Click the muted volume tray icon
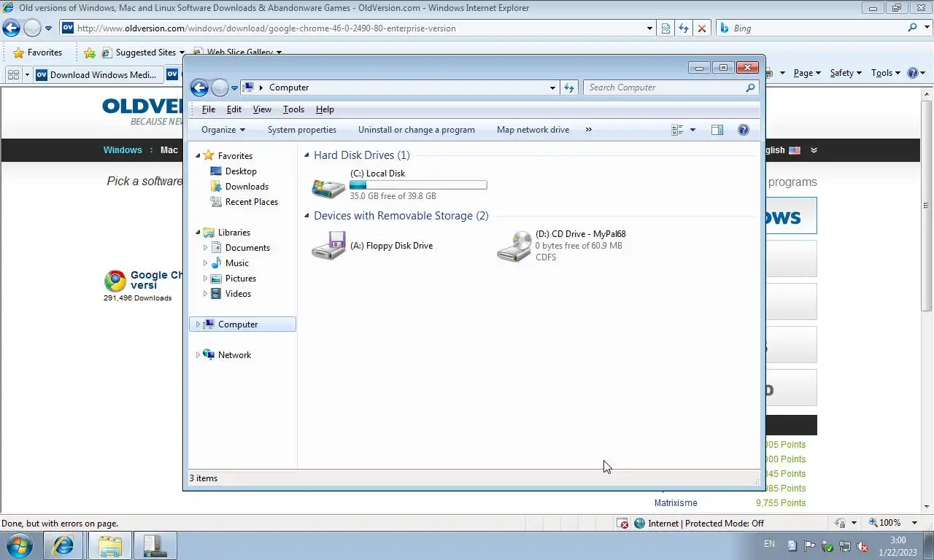 (x=862, y=545)
